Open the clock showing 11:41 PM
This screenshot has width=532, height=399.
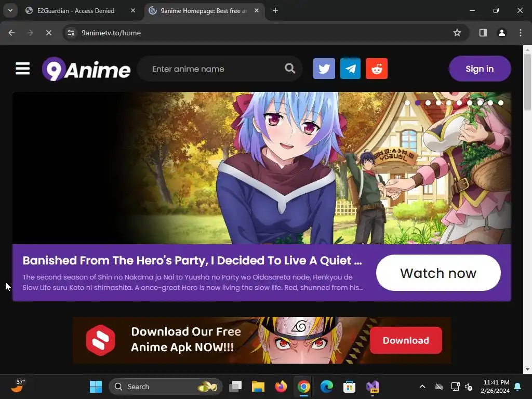495,387
